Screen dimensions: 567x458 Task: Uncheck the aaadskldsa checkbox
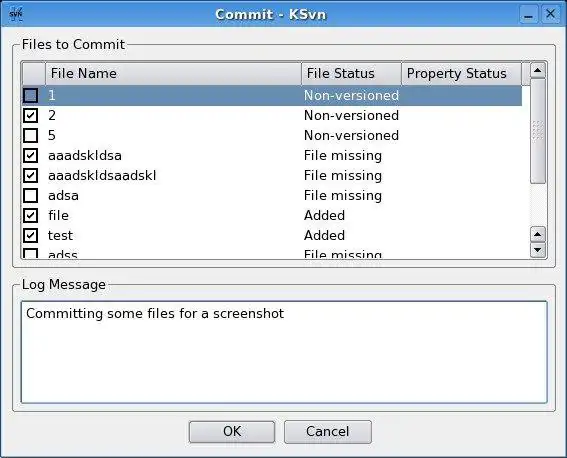[30, 155]
